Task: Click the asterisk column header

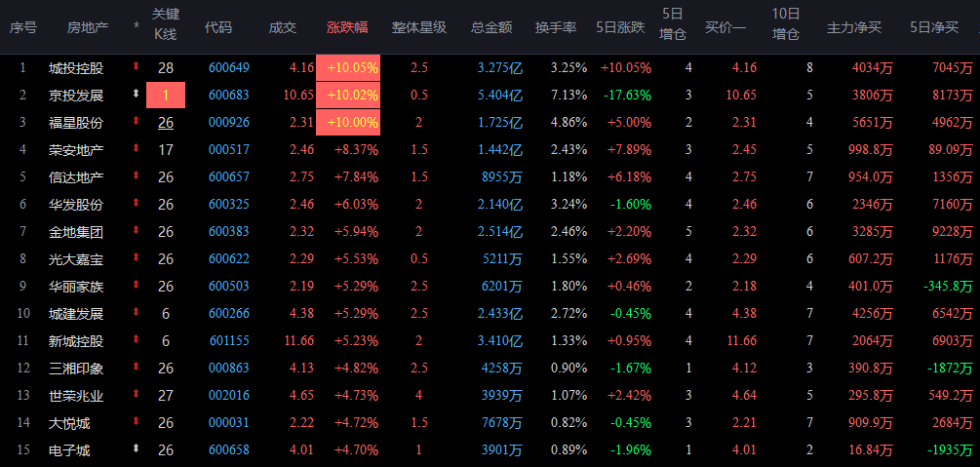Action: tap(137, 26)
